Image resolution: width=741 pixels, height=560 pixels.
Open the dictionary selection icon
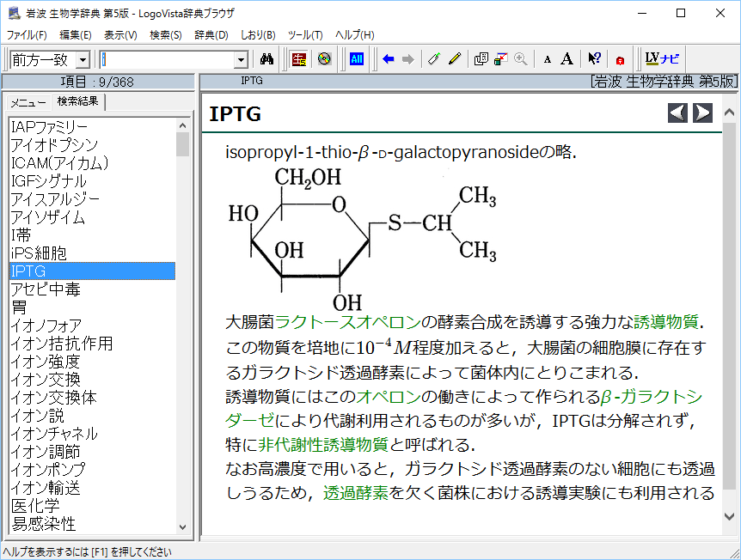tap(298, 58)
